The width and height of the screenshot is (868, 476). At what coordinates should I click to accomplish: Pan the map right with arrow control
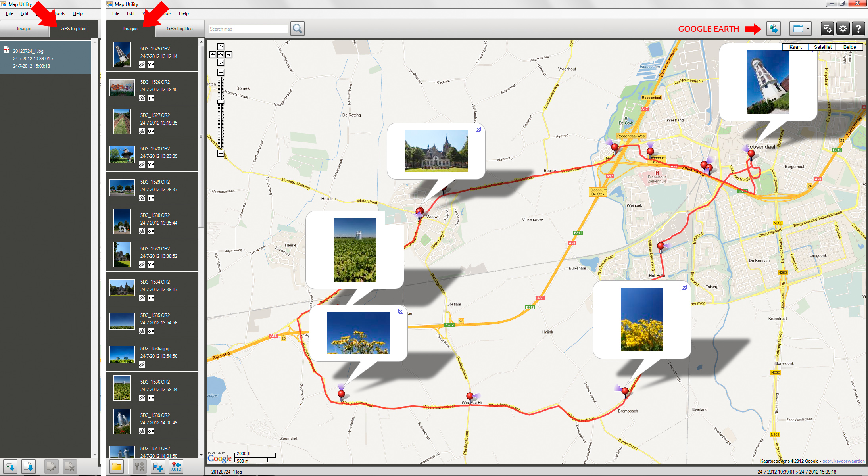229,54
